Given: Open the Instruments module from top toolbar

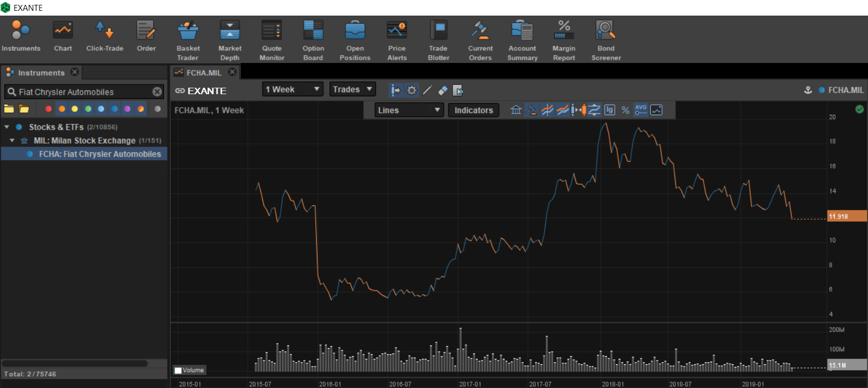Looking at the screenshot, I should (x=20, y=37).
